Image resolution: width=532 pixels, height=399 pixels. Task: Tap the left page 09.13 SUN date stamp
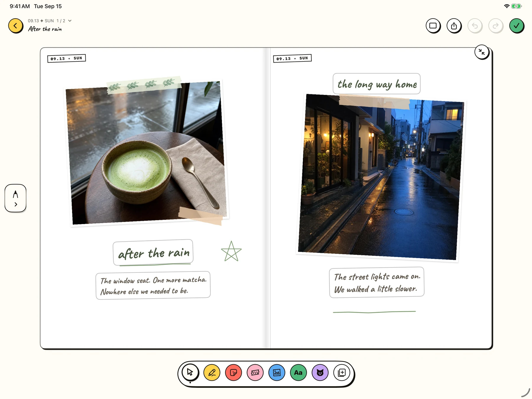click(x=66, y=58)
